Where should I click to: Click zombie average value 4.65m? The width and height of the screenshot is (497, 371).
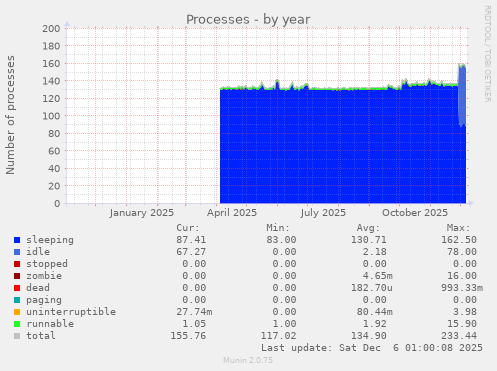pos(378,276)
